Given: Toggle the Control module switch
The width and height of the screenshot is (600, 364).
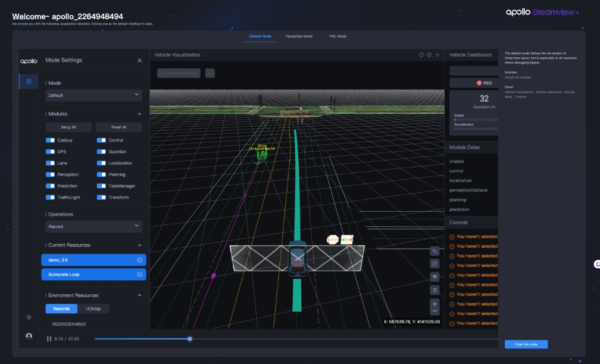Looking at the screenshot, I should [101, 140].
